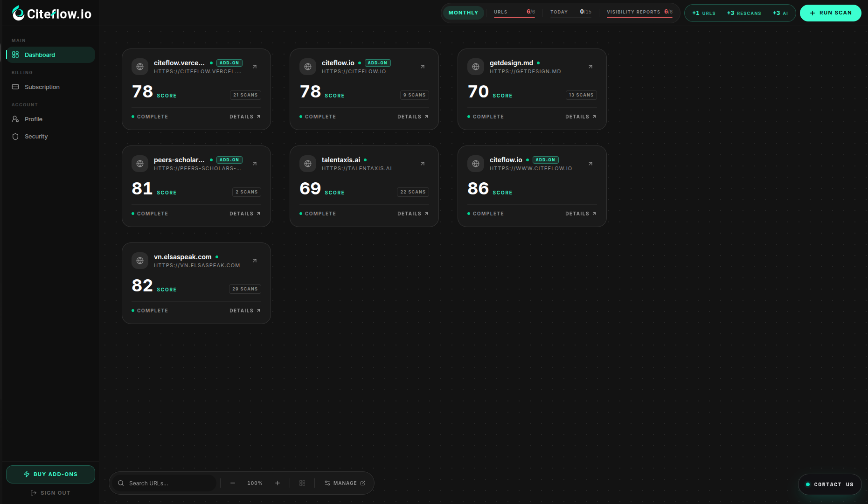Viewport: 868px width, 504px height.
Task: Zoom out with the minus icon
Action: 233,483
